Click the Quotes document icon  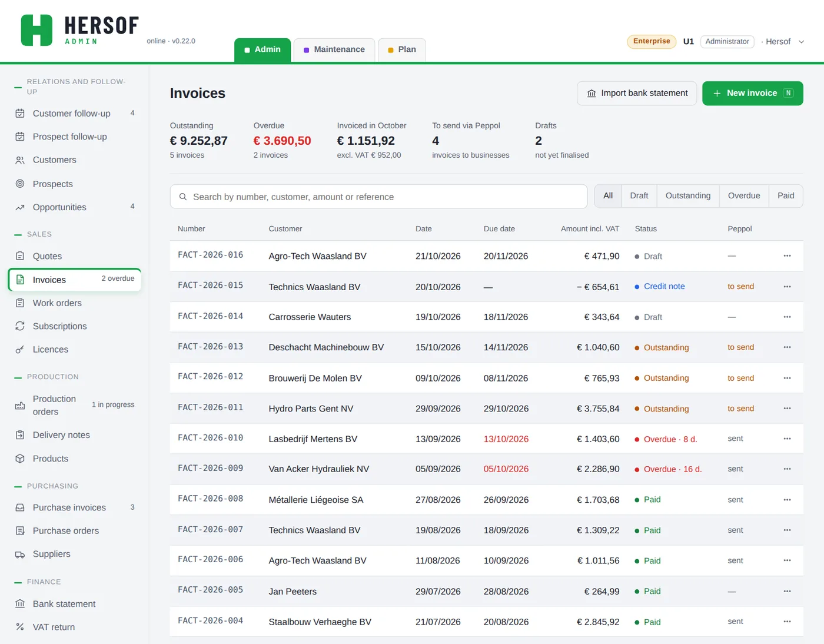20,256
